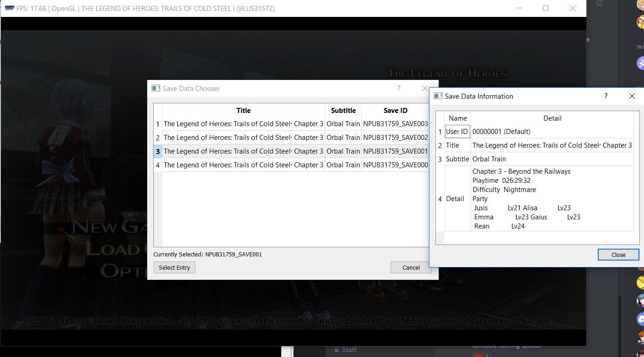Screen dimensions: 644x357
Task: Click row number 1 in information table
Action: point(440,132)
